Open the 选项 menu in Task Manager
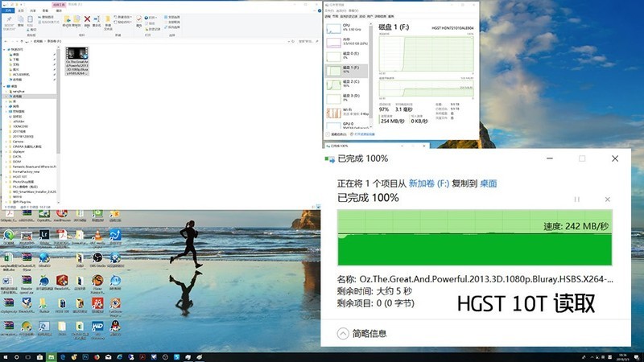The width and height of the screenshot is (644, 362). 341,10
